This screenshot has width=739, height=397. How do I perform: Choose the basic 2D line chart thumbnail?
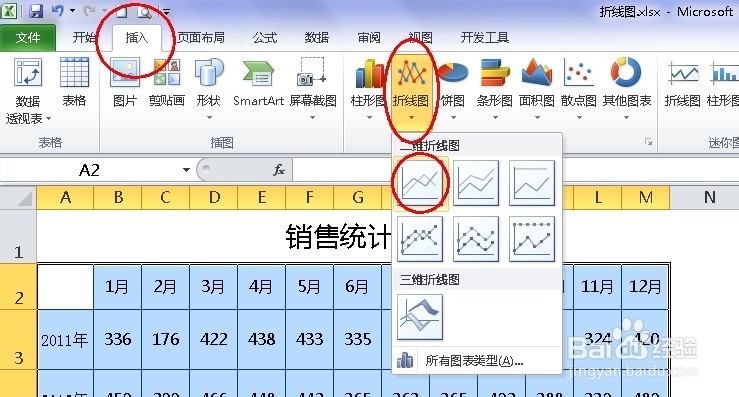420,183
